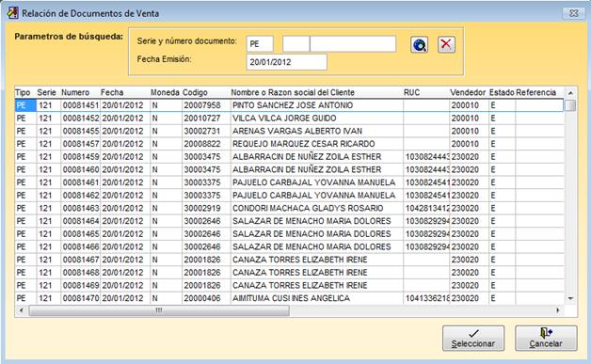This screenshot has width=591, height=364.
Task: Focus the series field containing PE
Action: [x=260, y=44]
